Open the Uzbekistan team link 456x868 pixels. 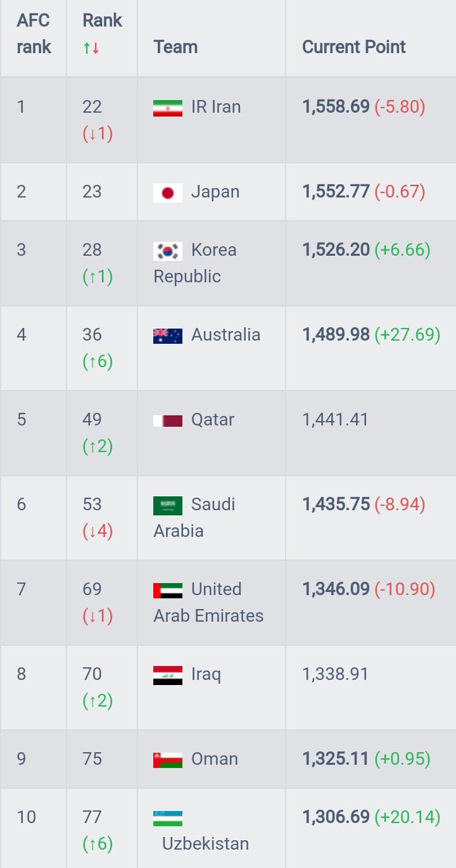click(205, 844)
